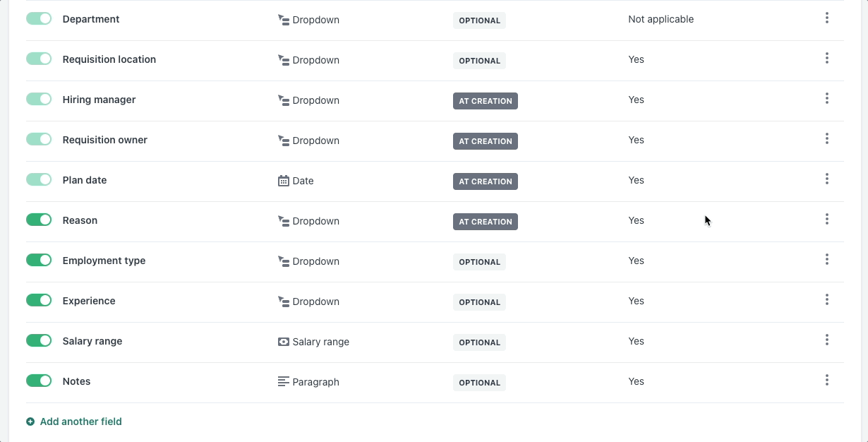
Task: Click the plus icon beside Add another field
Action: 30,422
